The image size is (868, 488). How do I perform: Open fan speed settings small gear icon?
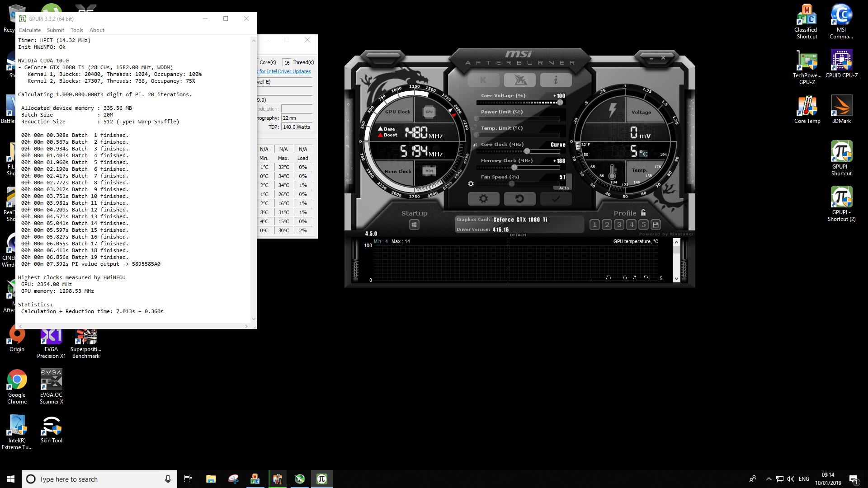click(x=471, y=184)
